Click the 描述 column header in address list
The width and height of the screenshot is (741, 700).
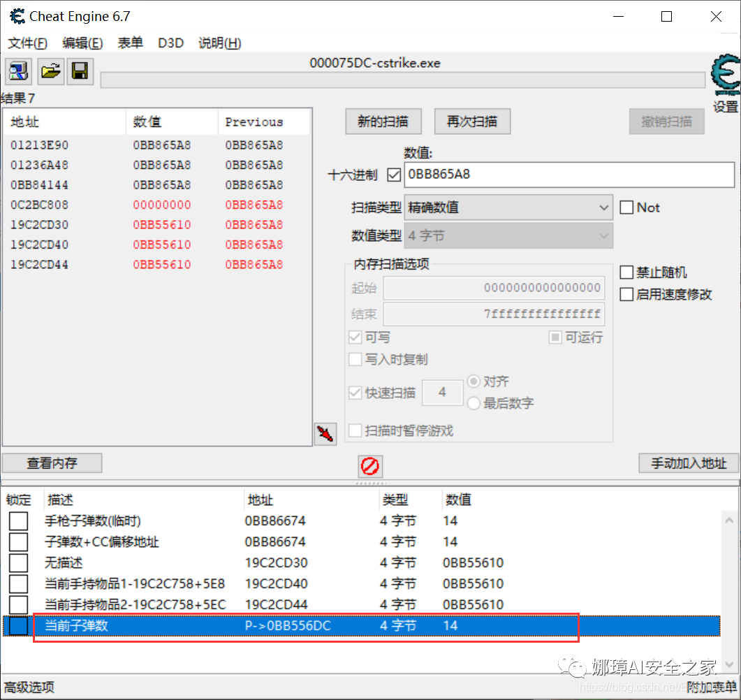click(144, 500)
